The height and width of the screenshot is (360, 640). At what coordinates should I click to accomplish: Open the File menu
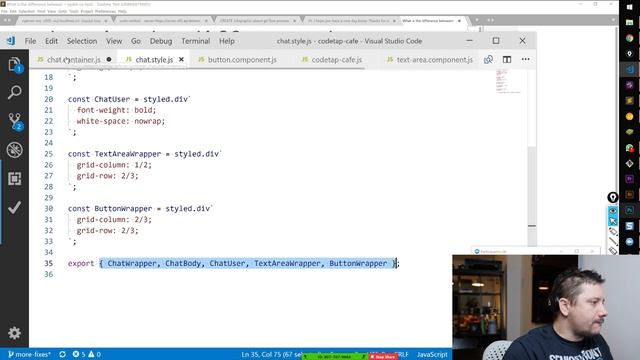tap(30, 41)
